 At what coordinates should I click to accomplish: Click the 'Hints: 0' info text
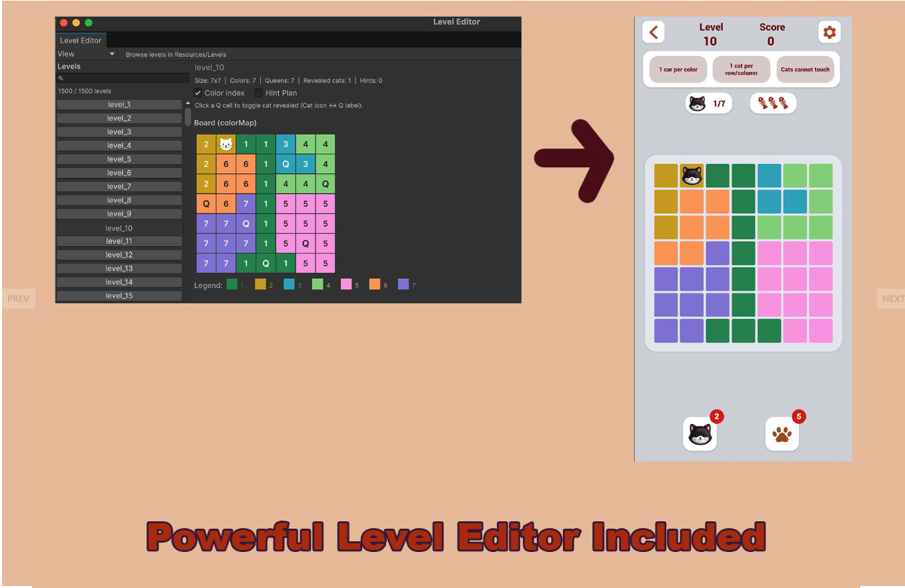tap(371, 81)
